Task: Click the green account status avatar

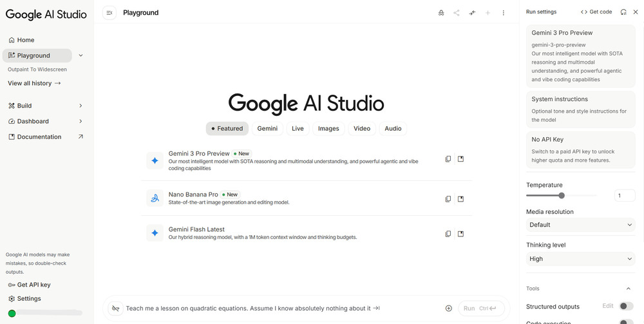Action: [x=12, y=313]
